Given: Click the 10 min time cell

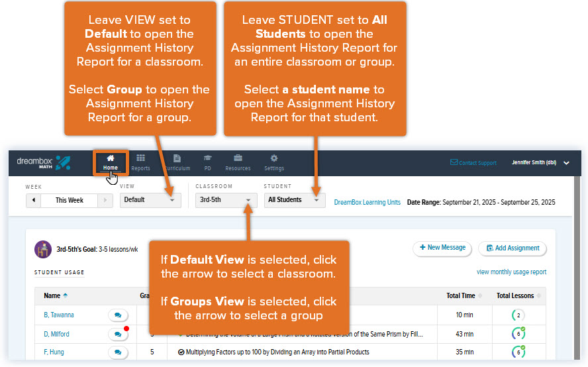Looking at the screenshot, I should click(464, 315).
